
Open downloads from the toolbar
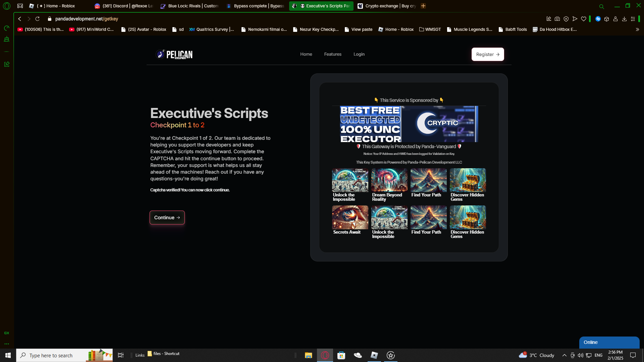click(624, 19)
